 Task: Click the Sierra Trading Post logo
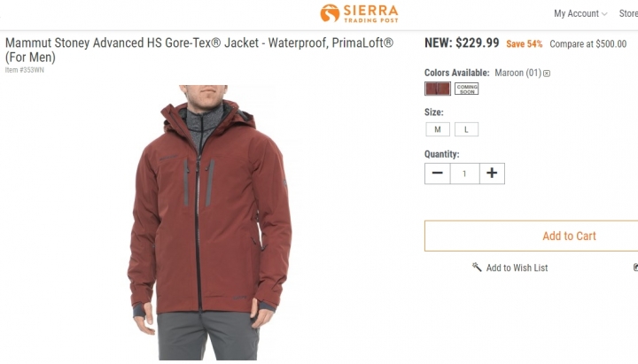point(359,13)
